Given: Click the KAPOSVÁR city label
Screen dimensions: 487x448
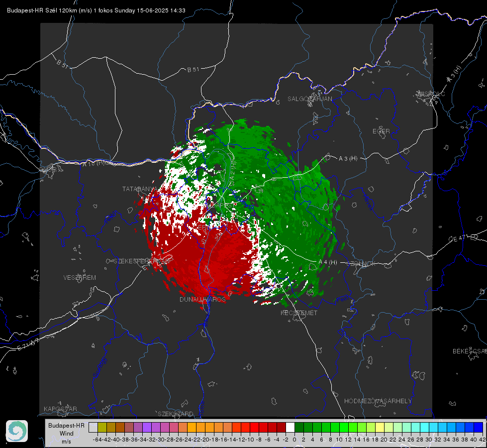Looking at the screenshot, I should [60, 409].
